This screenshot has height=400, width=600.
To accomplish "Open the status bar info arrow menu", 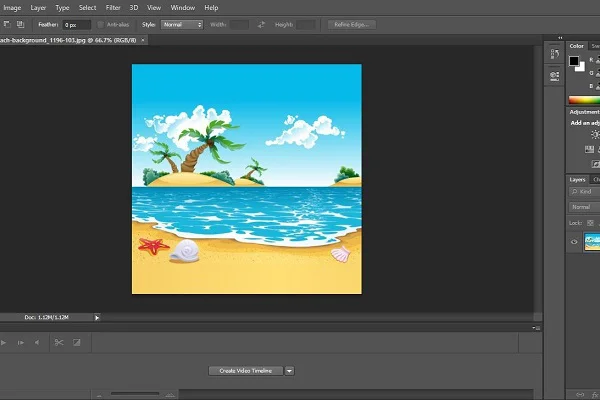I will click(x=97, y=317).
